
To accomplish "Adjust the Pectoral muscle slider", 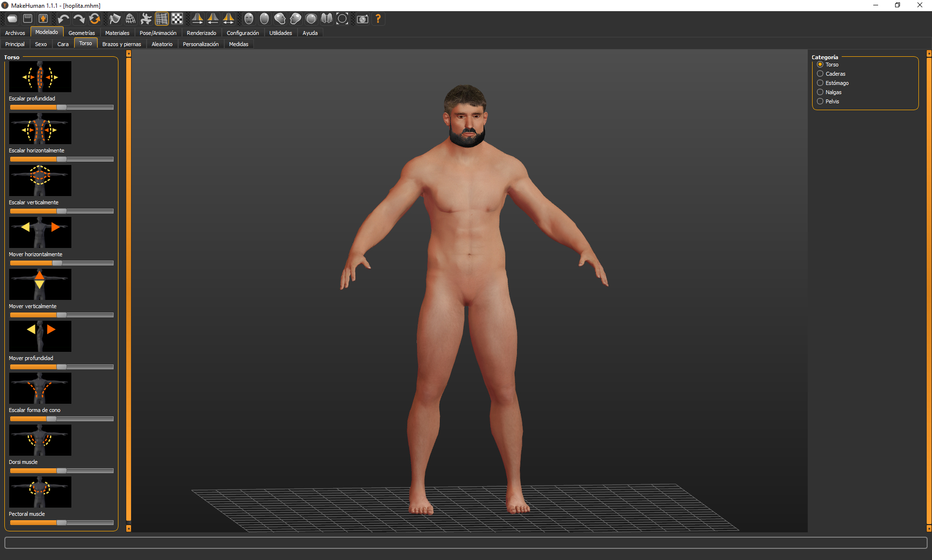I will tap(61, 523).
